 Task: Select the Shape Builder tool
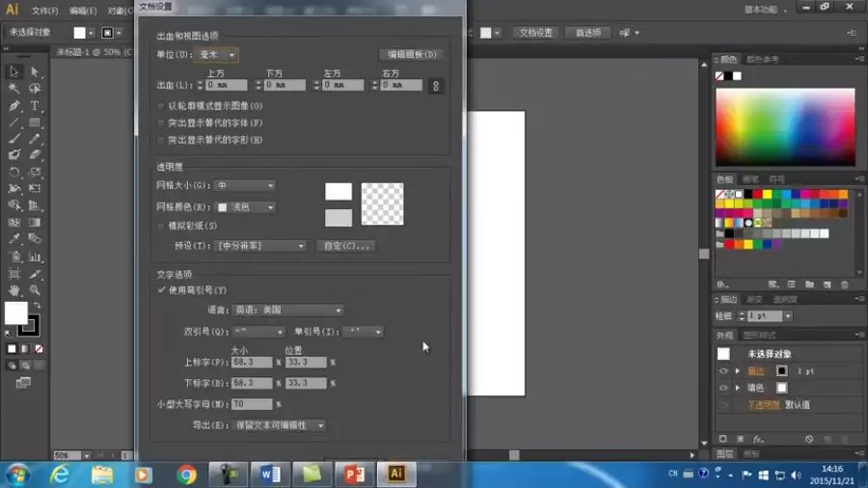[14, 205]
